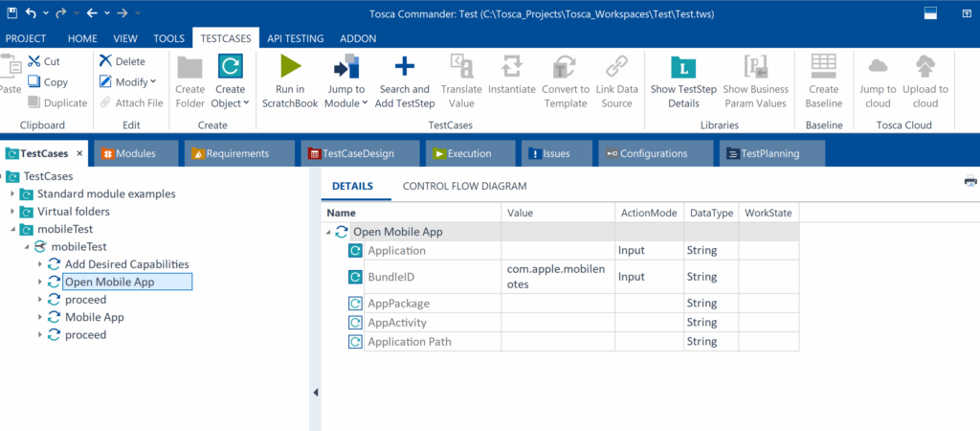
Task: Click the Undo arrow icon
Action: tap(32, 13)
